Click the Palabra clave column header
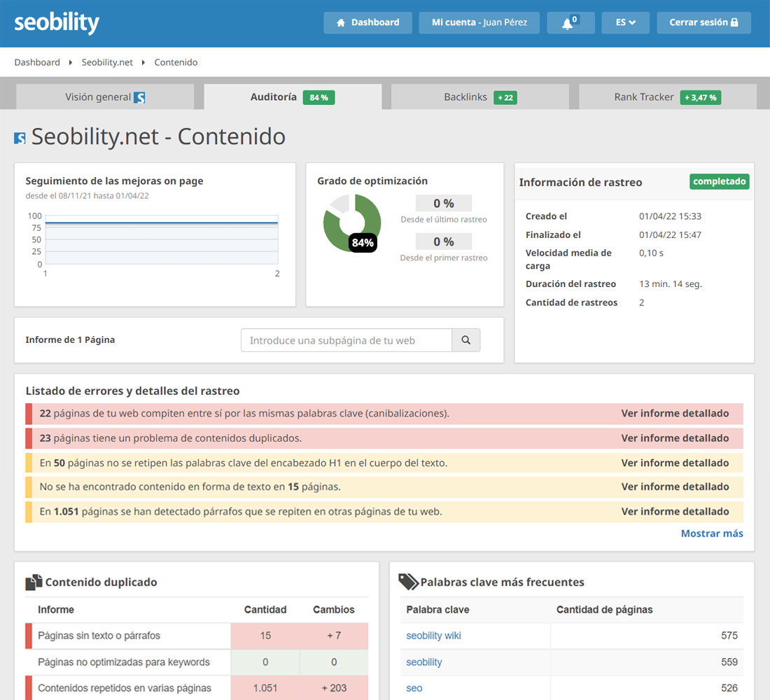The image size is (770, 700). pyautogui.click(x=437, y=610)
